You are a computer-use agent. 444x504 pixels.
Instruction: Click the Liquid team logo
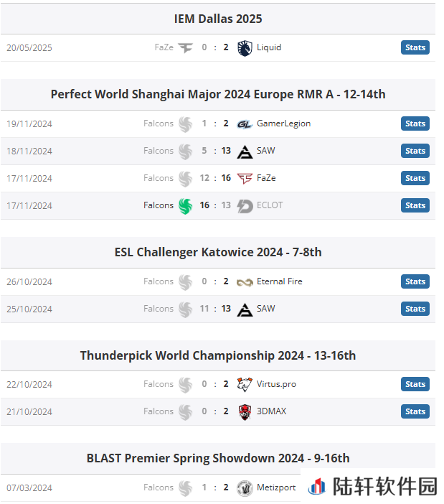(245, 48)
